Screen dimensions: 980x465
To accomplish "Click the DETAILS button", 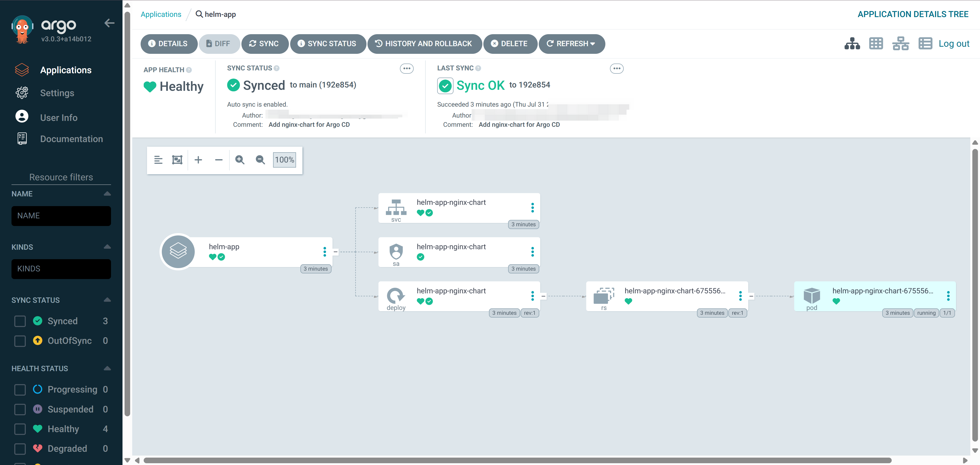I will click(168, 44).
